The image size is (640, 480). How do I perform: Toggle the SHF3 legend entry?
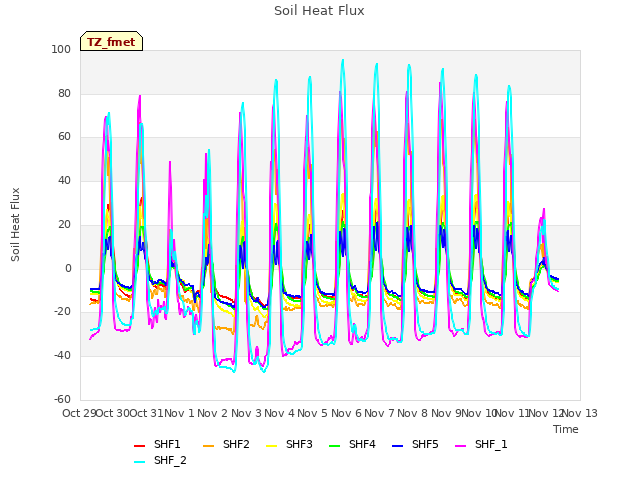click(x=289, y=444)
